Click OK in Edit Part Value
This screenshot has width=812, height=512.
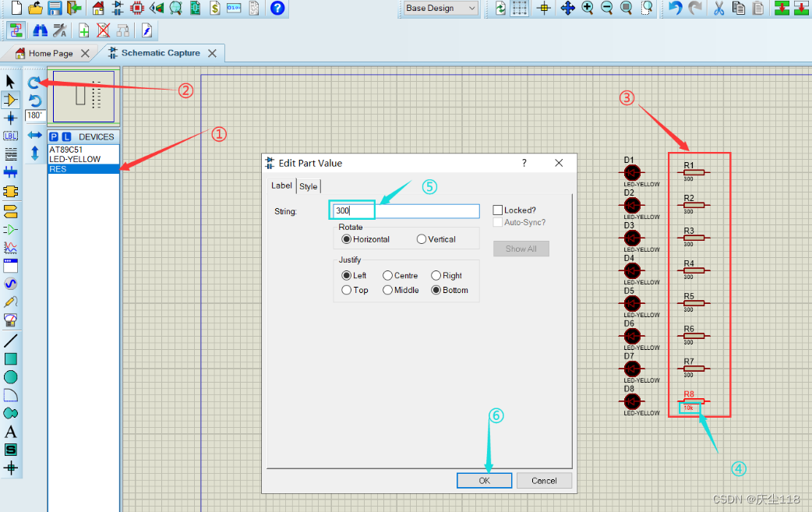click(484, 480)
